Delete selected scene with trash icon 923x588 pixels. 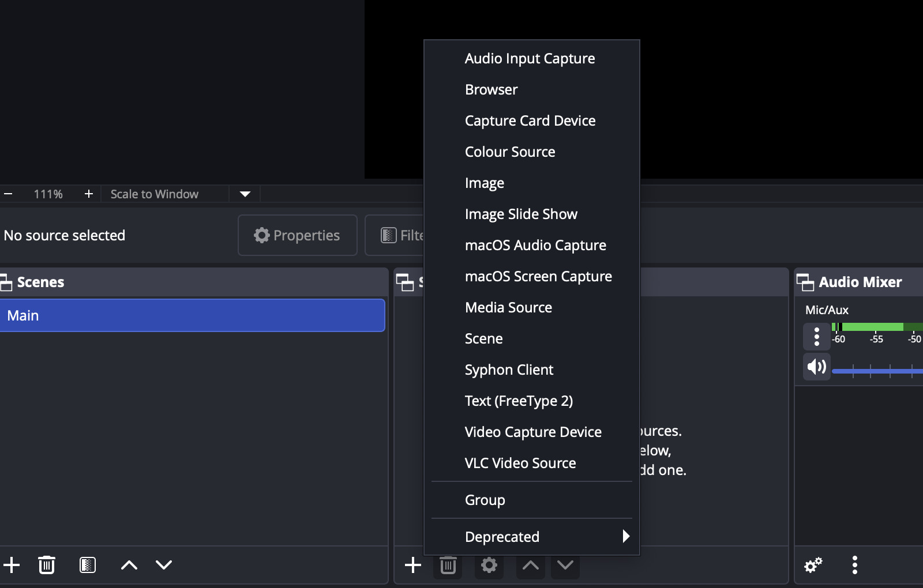click(47, 565)
